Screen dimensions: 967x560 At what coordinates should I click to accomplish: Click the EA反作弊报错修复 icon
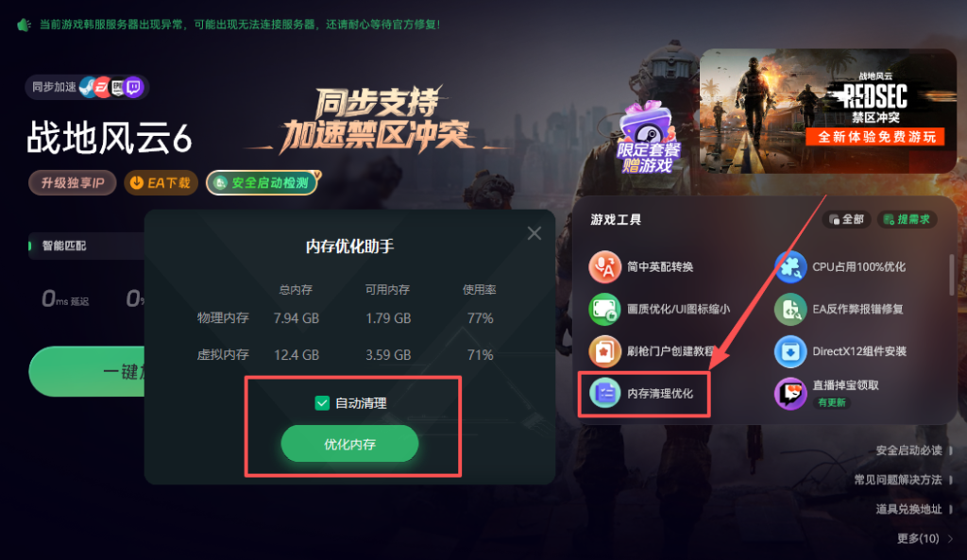pyautogui.click(x=790, y=309)
